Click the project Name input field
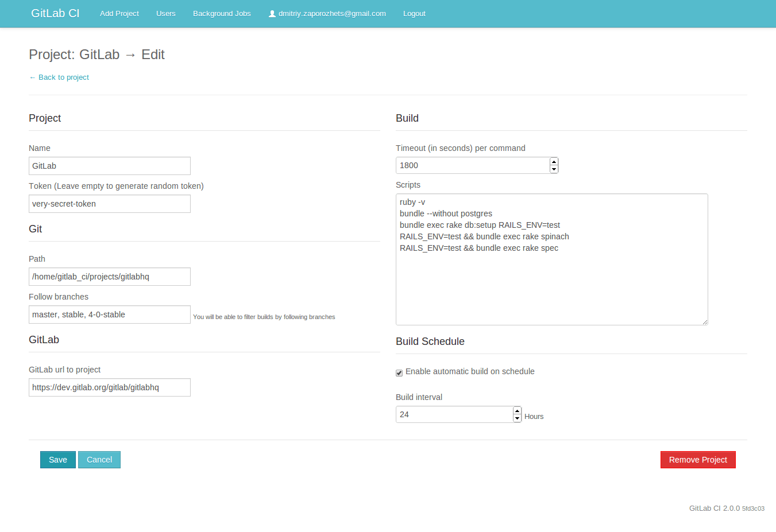776x532 pixels. 109,165
